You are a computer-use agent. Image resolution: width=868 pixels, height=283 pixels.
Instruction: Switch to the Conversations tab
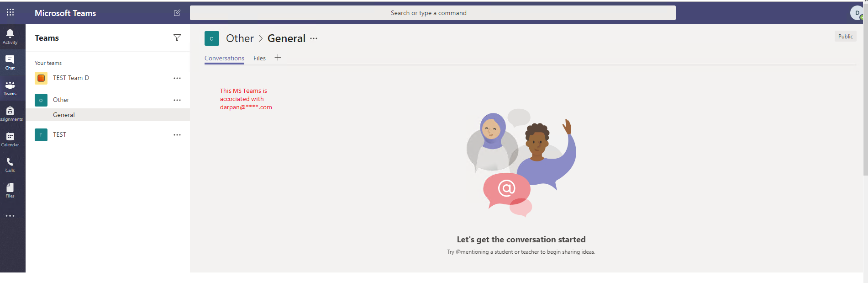(x=224, y=58)
